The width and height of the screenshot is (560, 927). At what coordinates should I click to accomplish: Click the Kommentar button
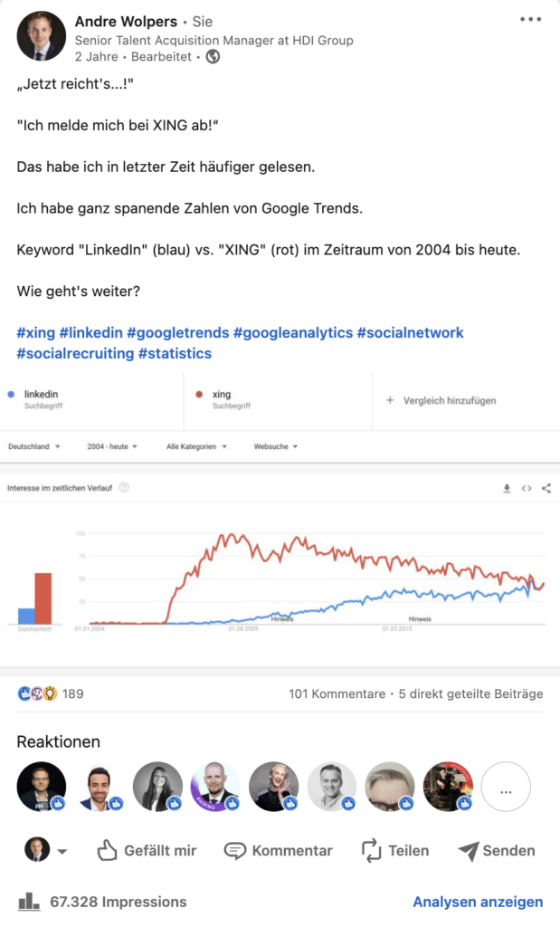pos(278,851)
